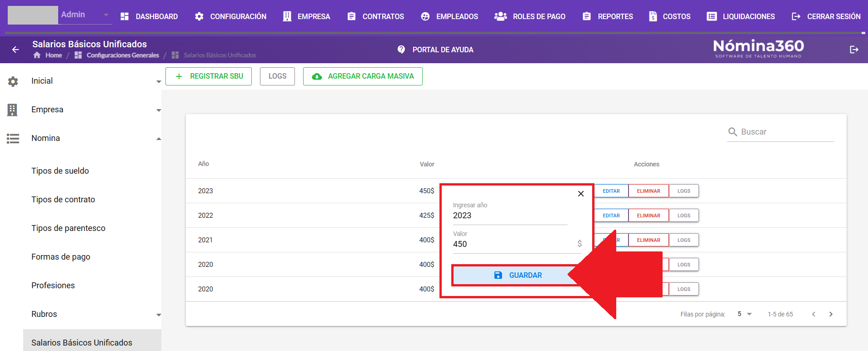Click the Home breadcrumb link text
The height and width of the screenshot is (351, 868).
pos(54,55)
